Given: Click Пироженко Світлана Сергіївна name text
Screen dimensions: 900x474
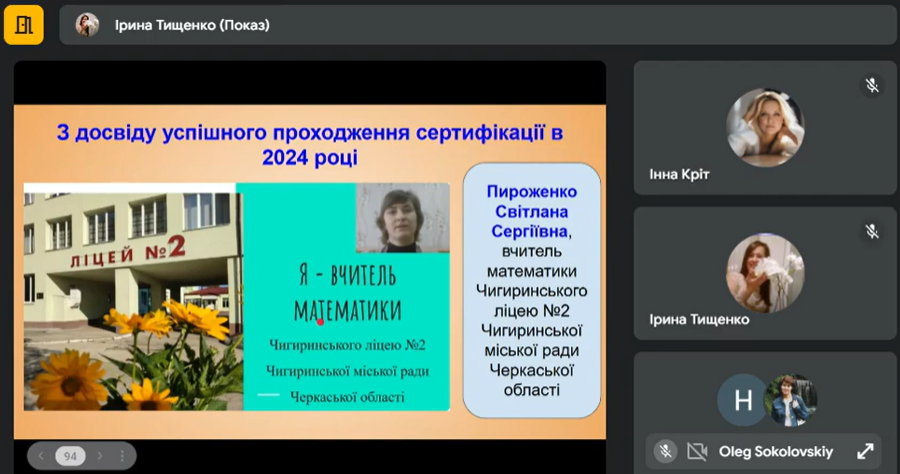Looking at the screenshot, I should [532, 211].
